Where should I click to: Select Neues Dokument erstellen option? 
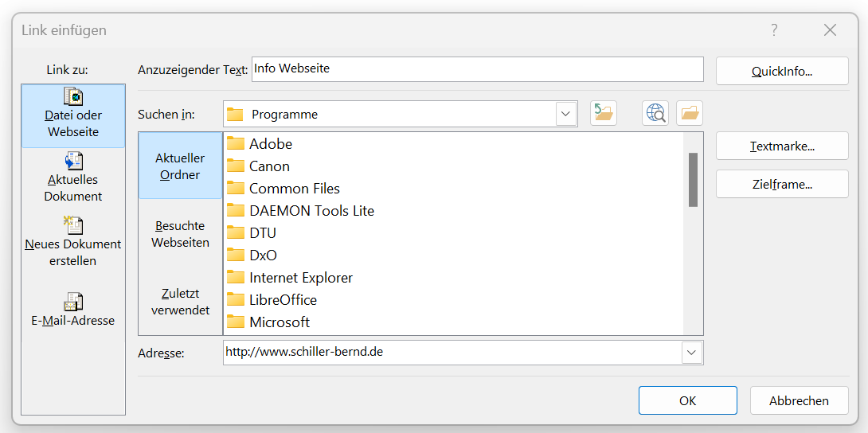(x=73, y=243)
